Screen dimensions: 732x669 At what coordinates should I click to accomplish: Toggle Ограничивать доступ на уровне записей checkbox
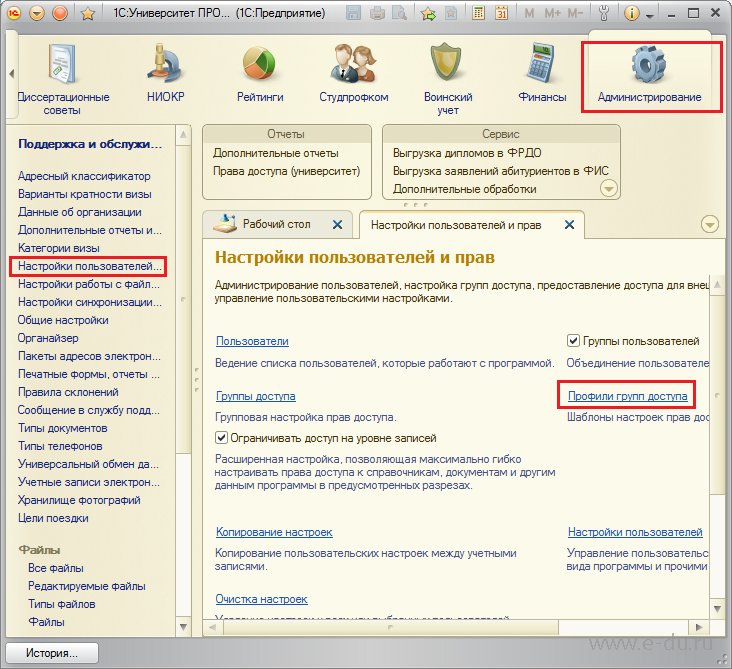(221, 438)
